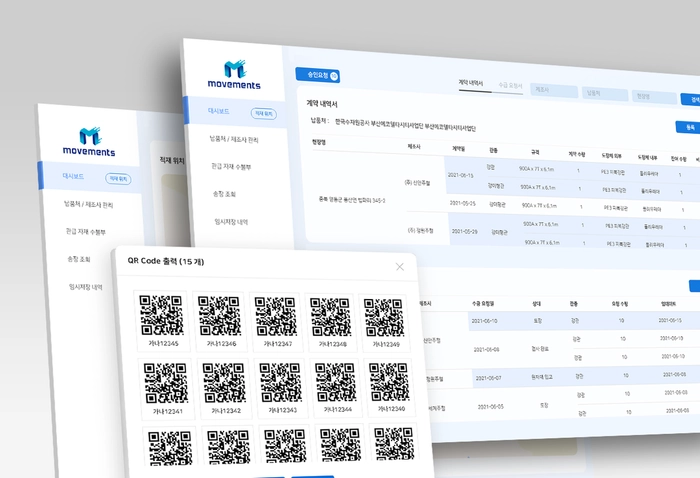700x478 pixels.
Task: Select QR code 가나12347
Action: click(274, 319)
